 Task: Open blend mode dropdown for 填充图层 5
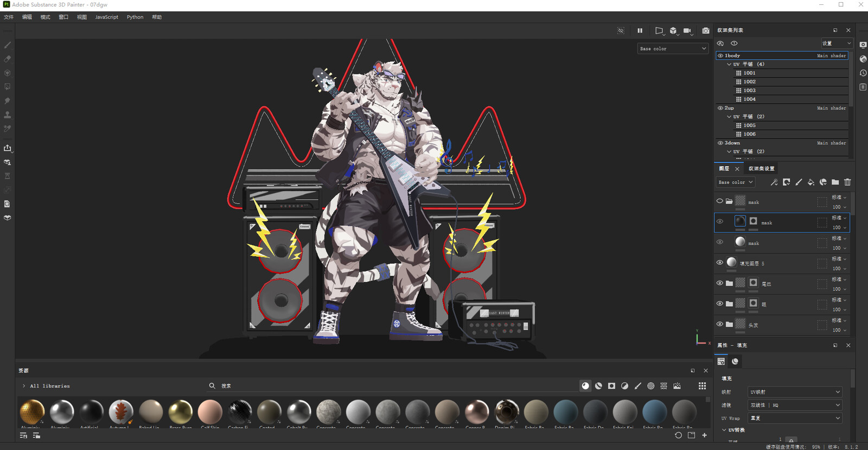[x=839, y=259]
